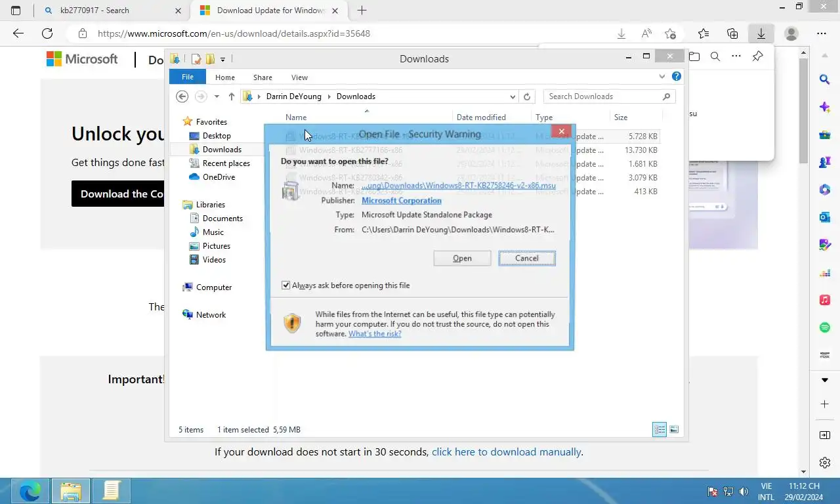Open the What's the risk? link
The height and width of the screenshot is (504, 840).
pyautogui.click(x=375, y=333)
